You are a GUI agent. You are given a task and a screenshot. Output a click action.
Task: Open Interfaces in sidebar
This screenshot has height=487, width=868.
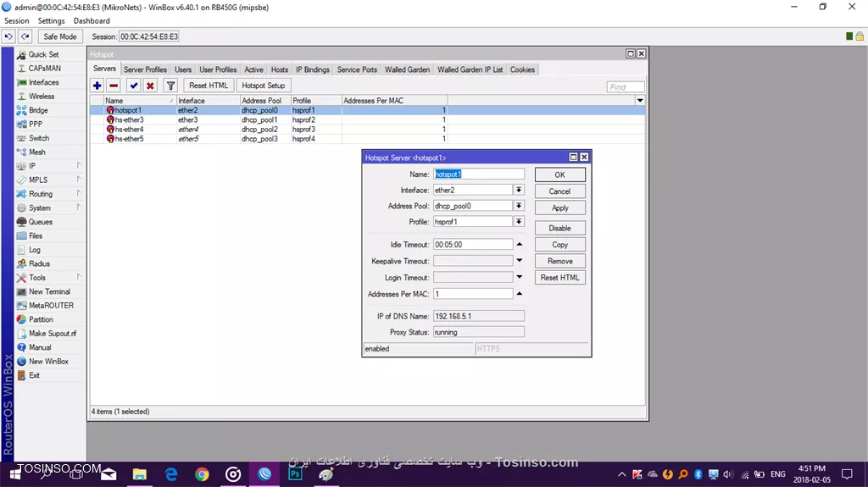44,82
